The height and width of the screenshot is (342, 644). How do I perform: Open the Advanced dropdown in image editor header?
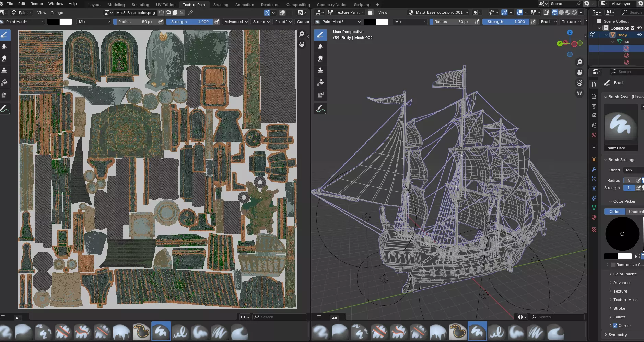click(236, 22)
